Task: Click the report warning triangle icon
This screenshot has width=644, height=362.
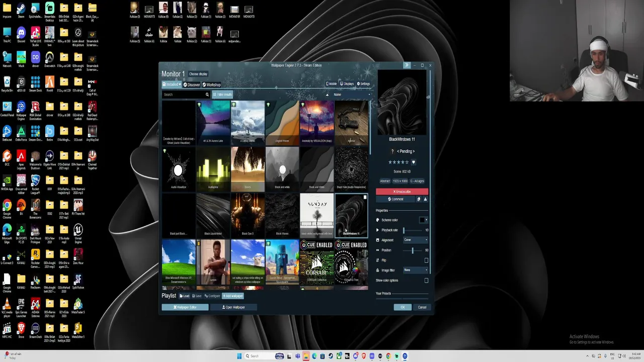Action: click(x=425, y=199)
